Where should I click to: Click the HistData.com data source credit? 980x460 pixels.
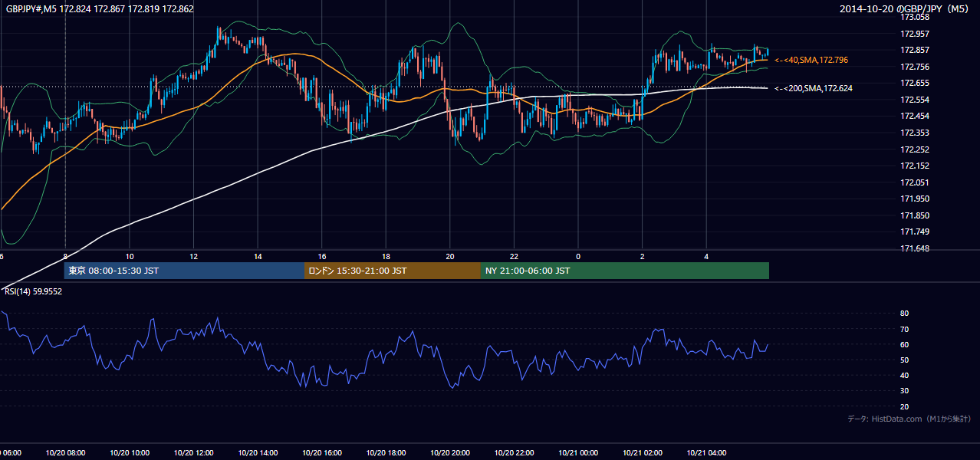[x=909, y=419]
